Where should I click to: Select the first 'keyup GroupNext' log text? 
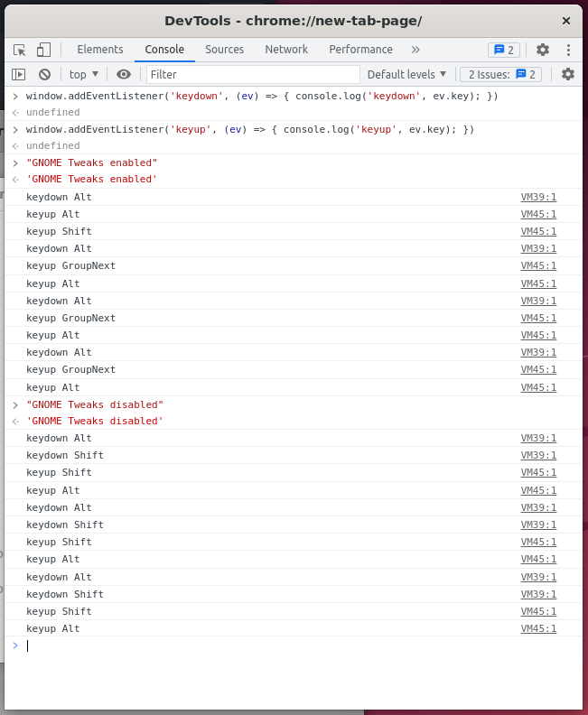(70, 265)
